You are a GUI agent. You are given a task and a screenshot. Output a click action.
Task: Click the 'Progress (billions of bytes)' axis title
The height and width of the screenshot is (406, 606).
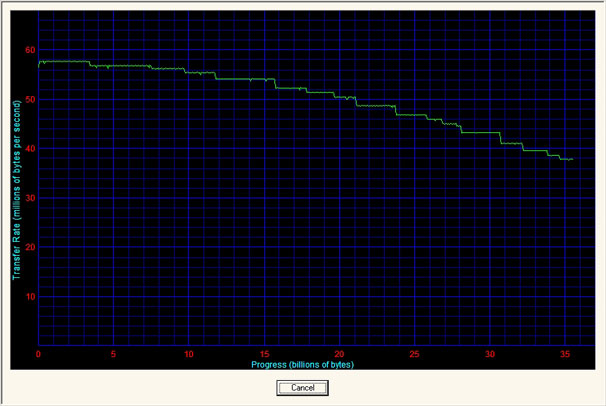click(303, 365)
